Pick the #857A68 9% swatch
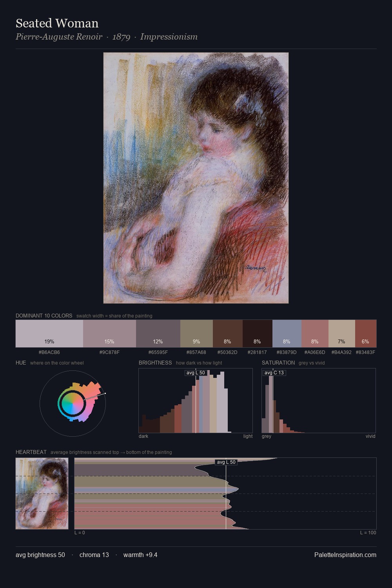 [196, 334]
